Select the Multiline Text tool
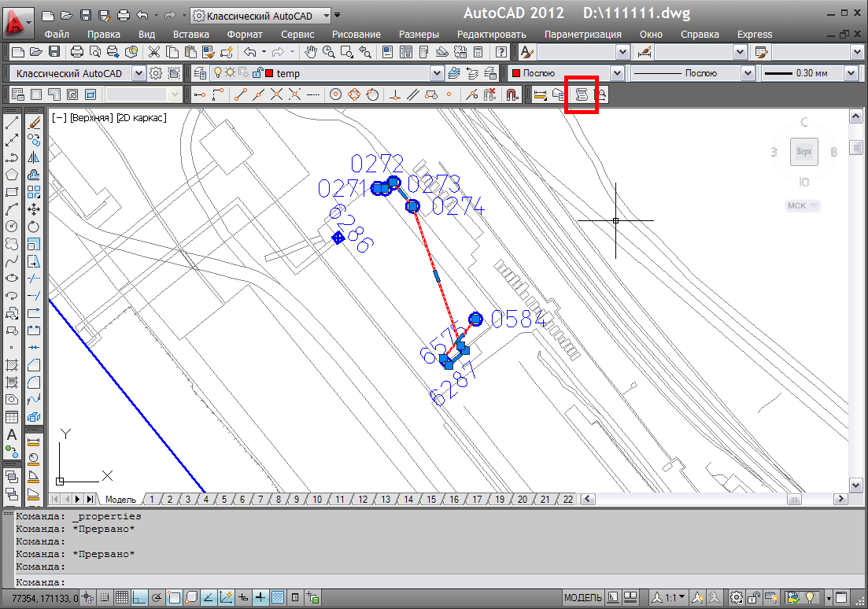 12,434
